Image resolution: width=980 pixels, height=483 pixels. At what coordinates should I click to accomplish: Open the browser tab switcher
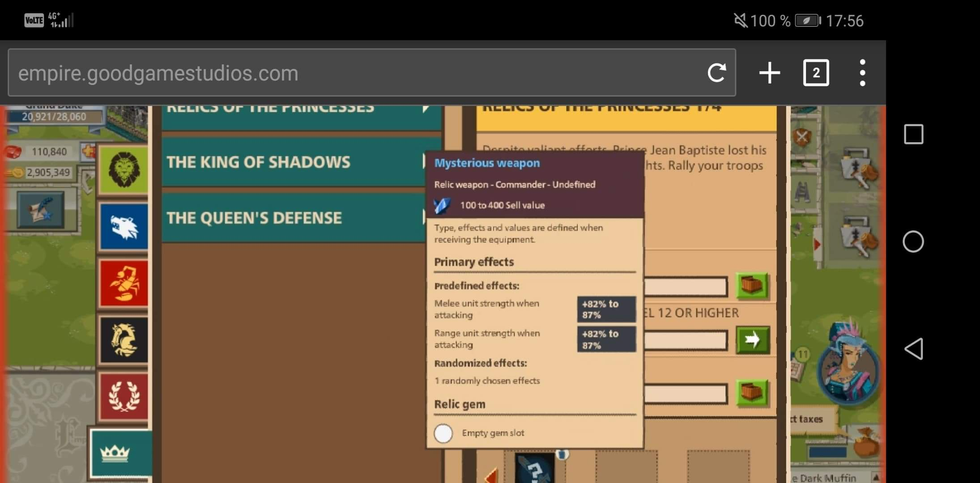[816, 73]
